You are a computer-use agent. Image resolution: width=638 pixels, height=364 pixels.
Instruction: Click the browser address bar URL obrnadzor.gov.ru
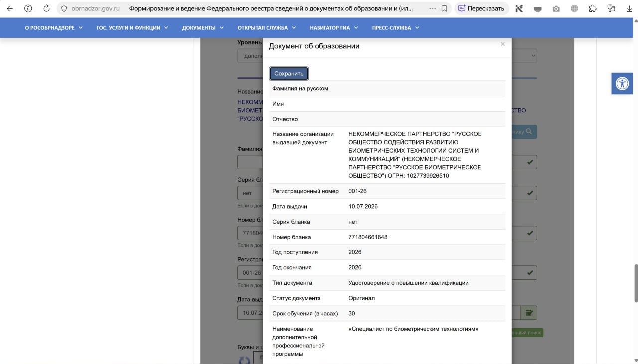(95, 9)
